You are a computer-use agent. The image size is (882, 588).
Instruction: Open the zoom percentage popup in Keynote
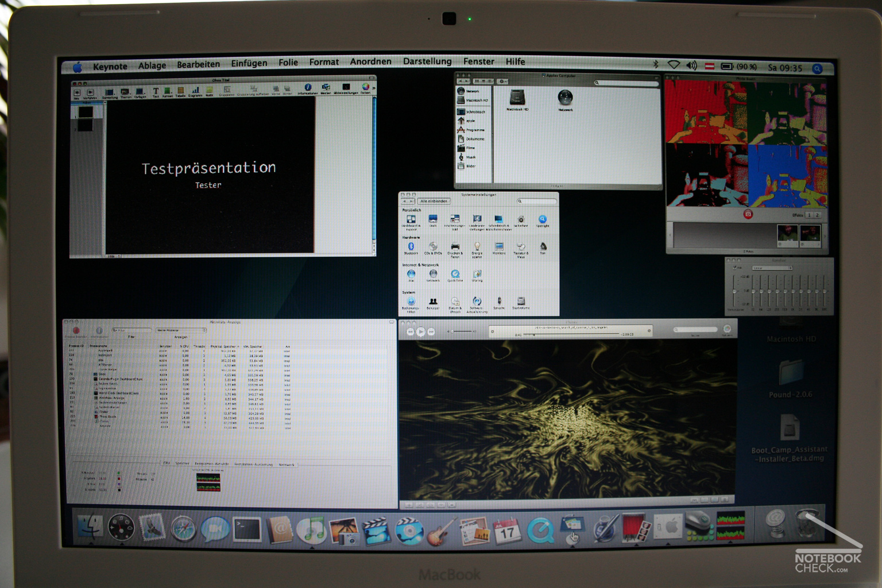[113, 256]
